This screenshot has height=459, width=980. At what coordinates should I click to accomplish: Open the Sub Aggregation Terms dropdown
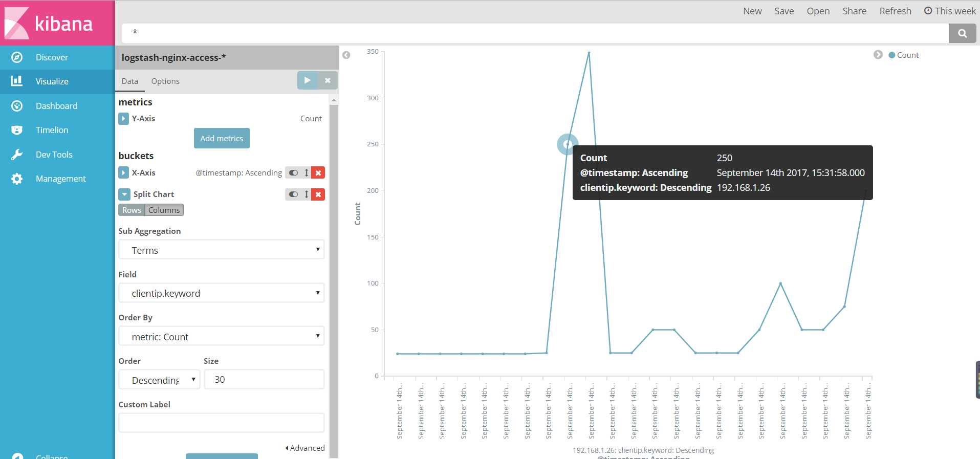[x=222, y=250]
